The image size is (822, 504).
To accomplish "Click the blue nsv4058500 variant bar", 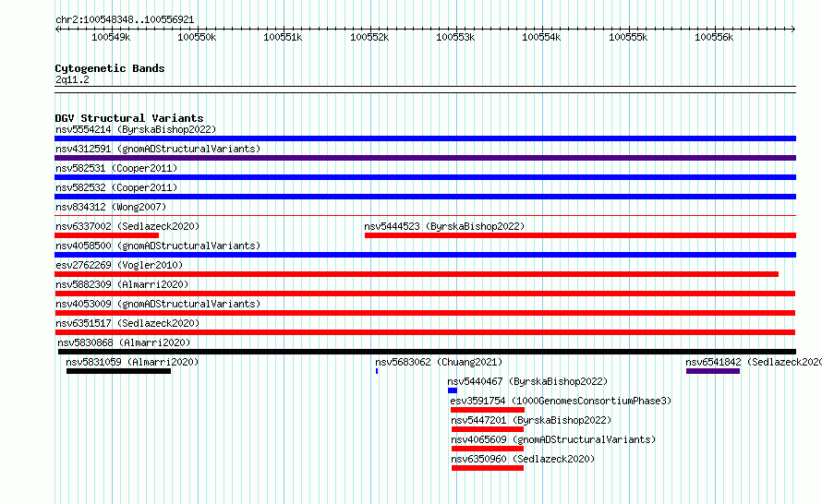I will pos(425,255).
